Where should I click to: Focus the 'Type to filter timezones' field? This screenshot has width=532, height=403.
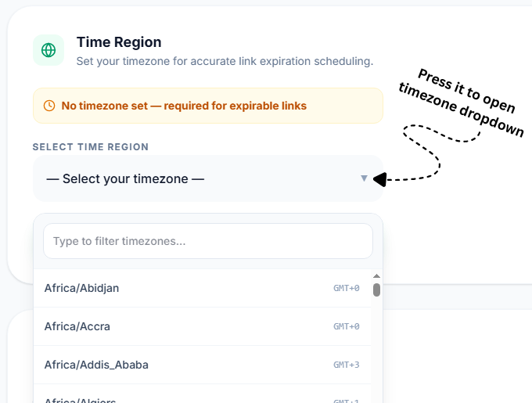[x=208, y=241]
